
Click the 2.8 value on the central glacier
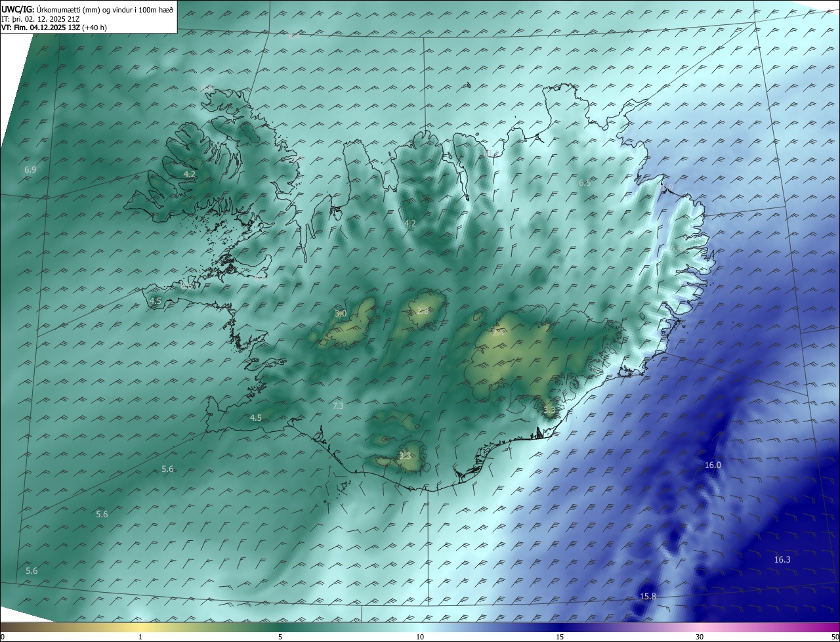(x=423, y=310)
